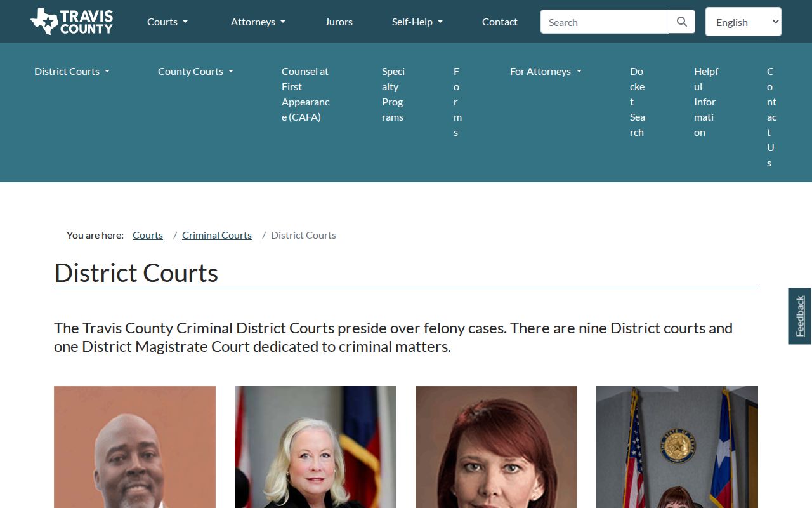
Task: Open the Forms link in the subnavigation
Action: [x=457, y=102]
